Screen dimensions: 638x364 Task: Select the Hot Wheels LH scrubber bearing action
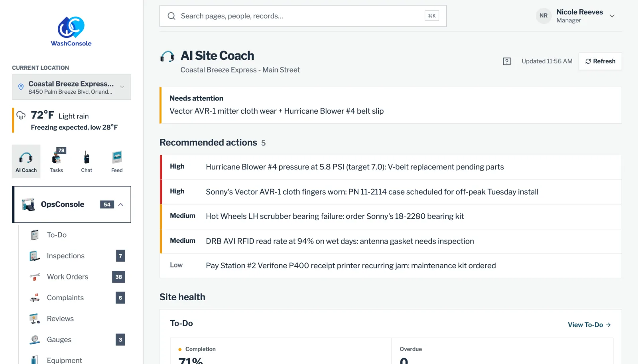pos(391,216)
